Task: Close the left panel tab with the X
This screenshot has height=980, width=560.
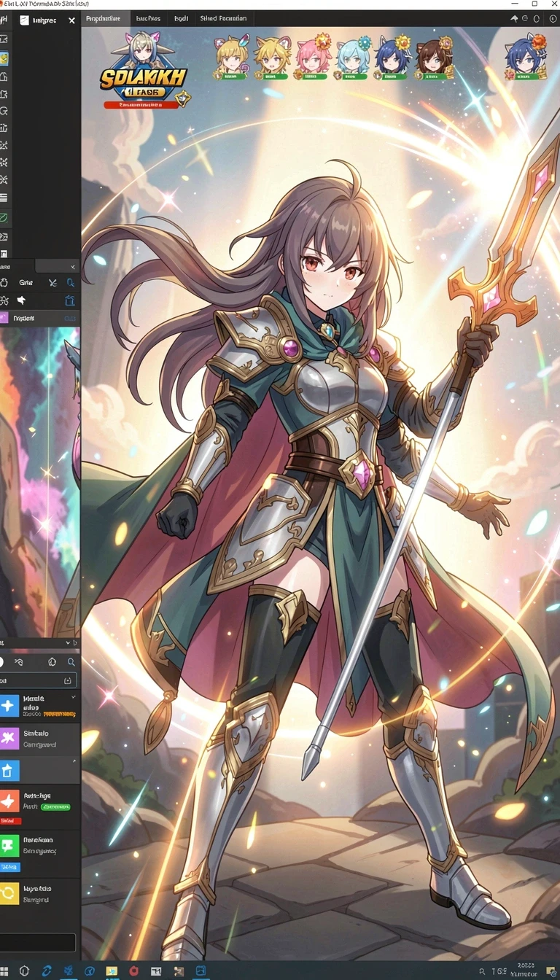Action: click(x=71, y=20)
